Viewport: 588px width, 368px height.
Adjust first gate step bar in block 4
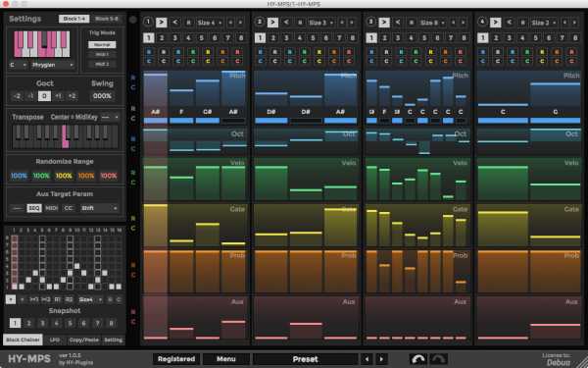click(503, 228)
